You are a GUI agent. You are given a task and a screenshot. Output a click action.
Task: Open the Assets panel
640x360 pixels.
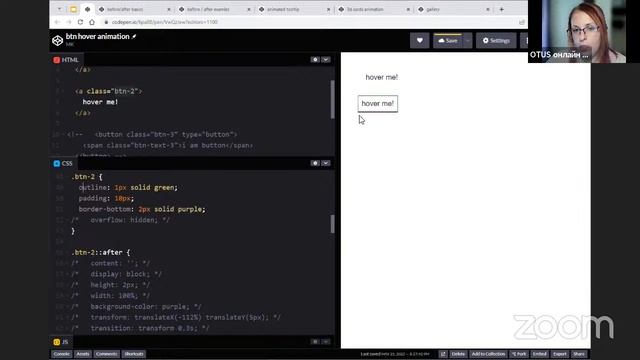(x=83, y=354)
